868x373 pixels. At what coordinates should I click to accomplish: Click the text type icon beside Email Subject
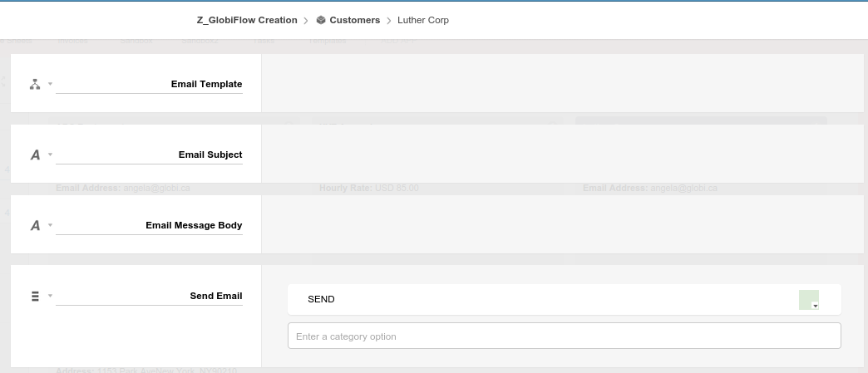point(35,155)
